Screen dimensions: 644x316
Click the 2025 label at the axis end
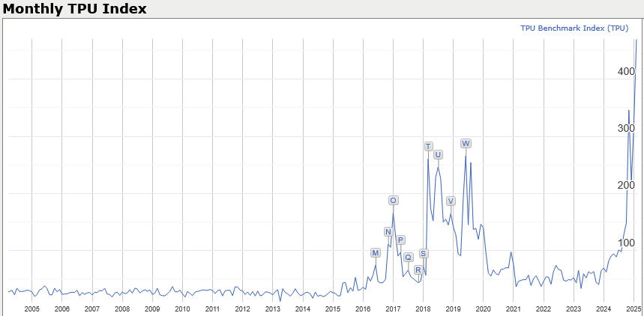[x=633, y=309]
